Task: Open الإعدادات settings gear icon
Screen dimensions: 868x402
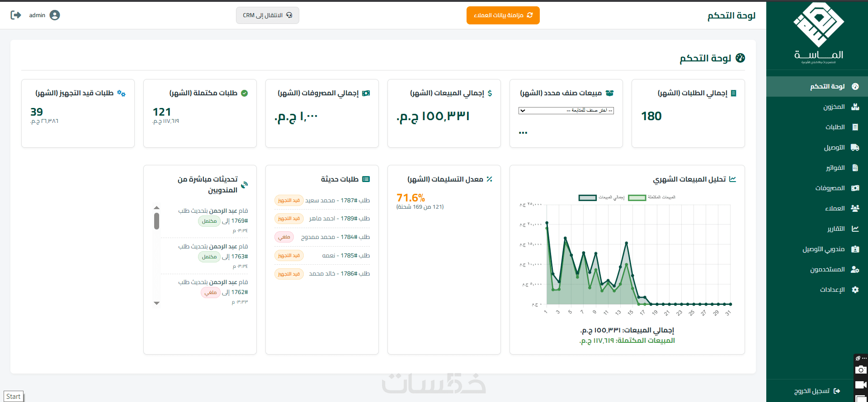Action: coord(855,290)
